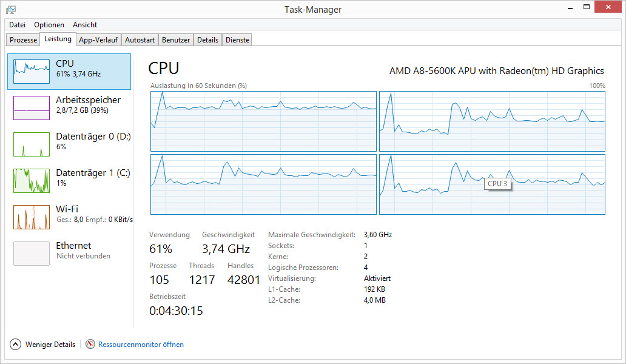Switch to the Prozesse tab
The width and height of the screenshot is (626, 364).
24,40
